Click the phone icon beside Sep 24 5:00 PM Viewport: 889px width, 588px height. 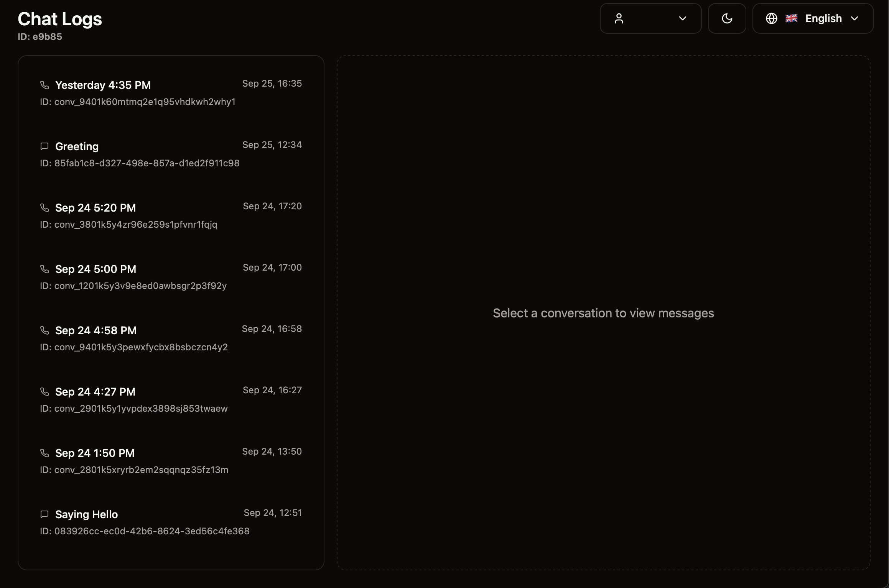click(x=44, y=269)
